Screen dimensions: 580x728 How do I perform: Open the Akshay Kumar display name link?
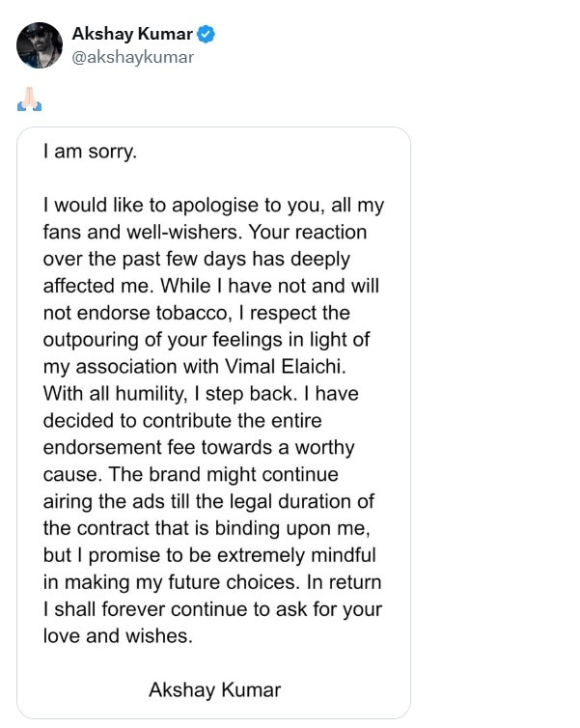(132, 34)
